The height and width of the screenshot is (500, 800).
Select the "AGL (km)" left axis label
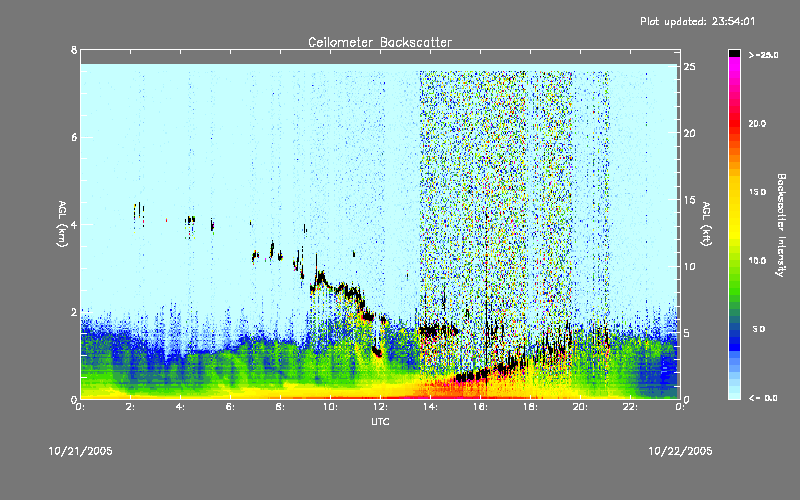[x=62, y=224]
